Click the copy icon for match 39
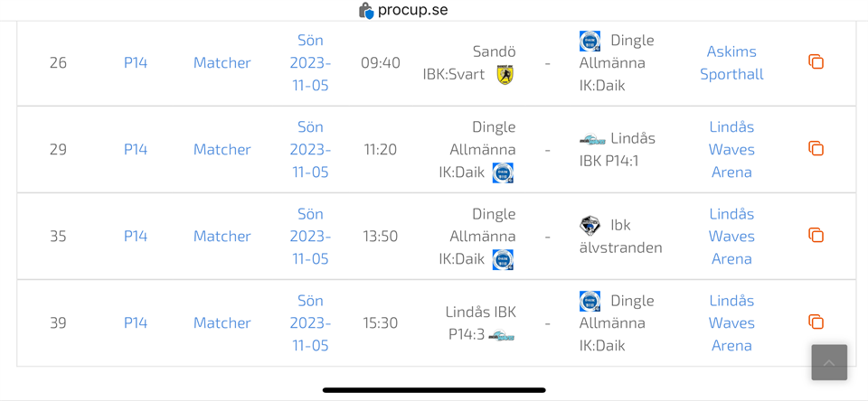This screenshot has width=868, height=401. point(816,322)
